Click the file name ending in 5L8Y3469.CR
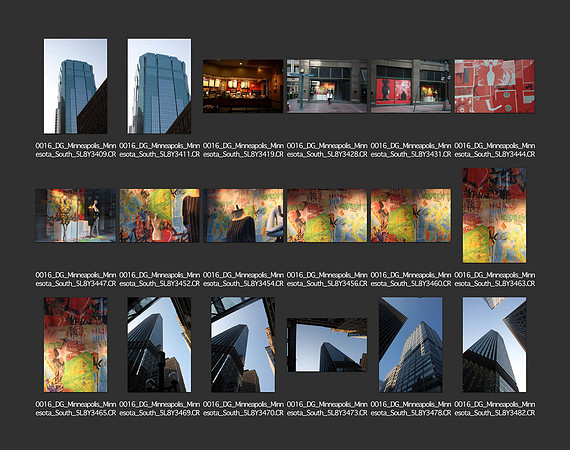Image resolution: width=570 pixels, height=450 pixels. 159,409
